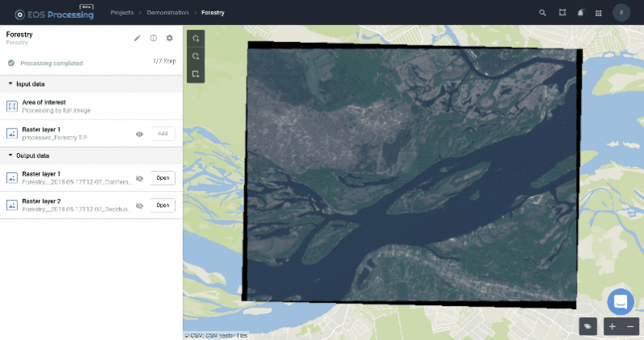
Task: Open the output Raster layer 1 result
Action: [x=163, y=178]
